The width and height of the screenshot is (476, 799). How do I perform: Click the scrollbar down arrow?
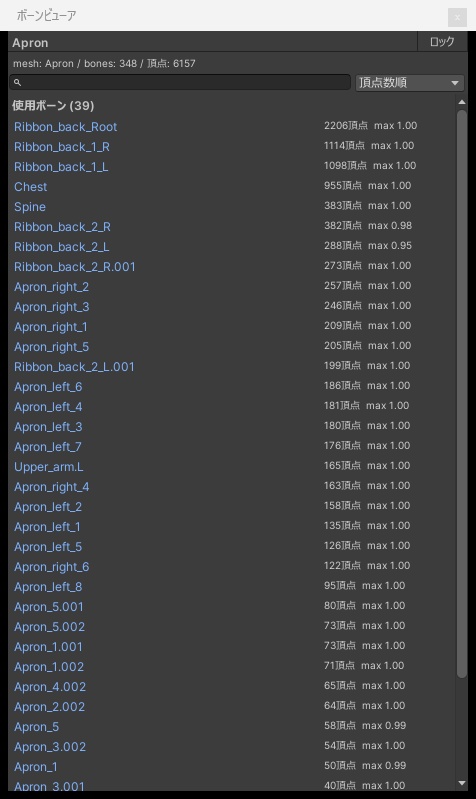[462, 783]
